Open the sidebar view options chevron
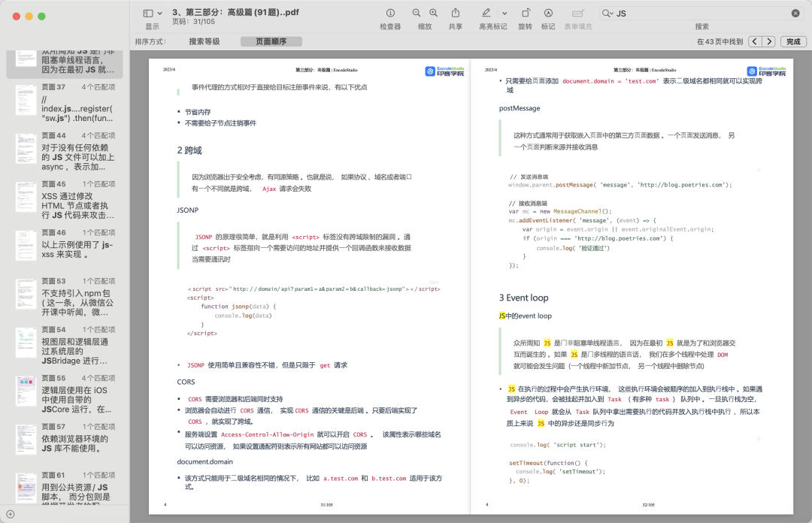This screenshot has width=812, height=523. coord(160,14)
